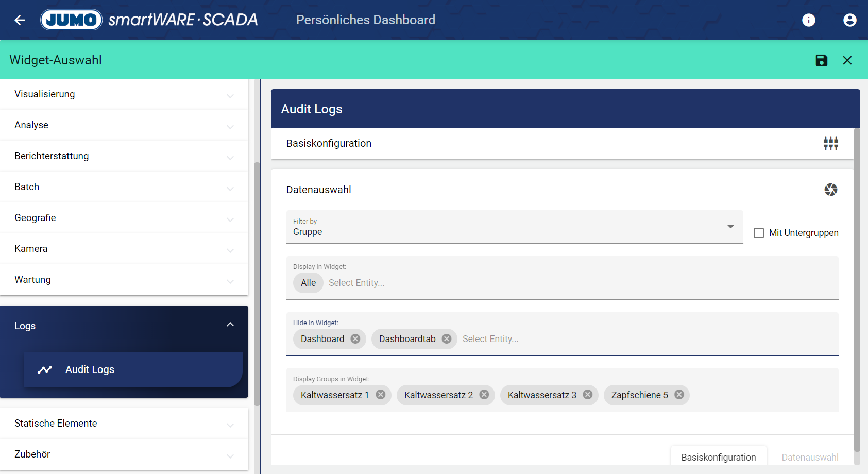Click the back arrow in header
The image size is (868, 474).
20,20
